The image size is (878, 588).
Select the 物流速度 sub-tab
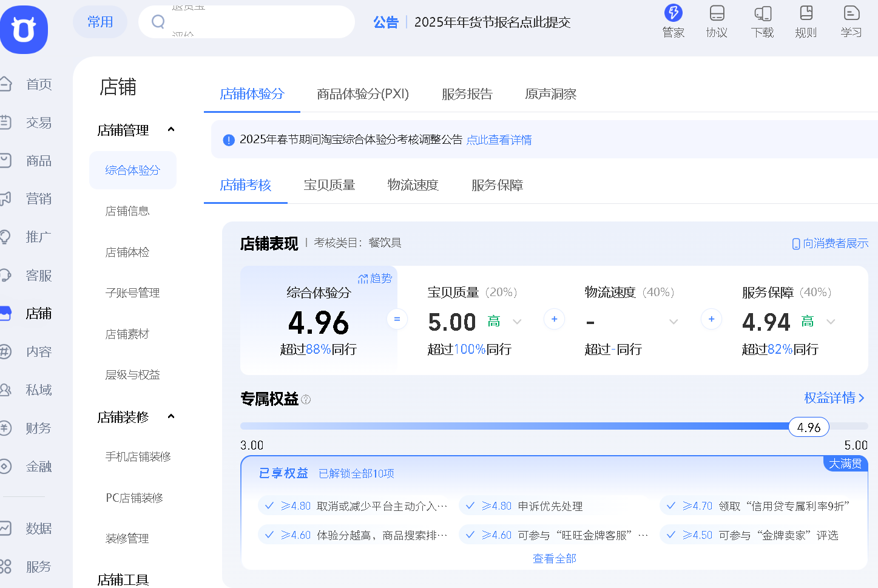(413, 185)
